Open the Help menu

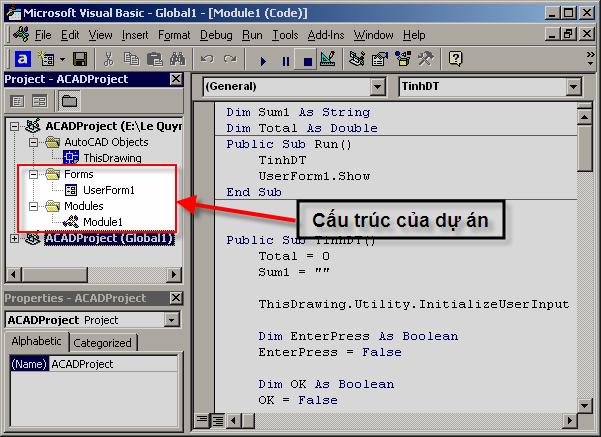(x=414, y=35)
